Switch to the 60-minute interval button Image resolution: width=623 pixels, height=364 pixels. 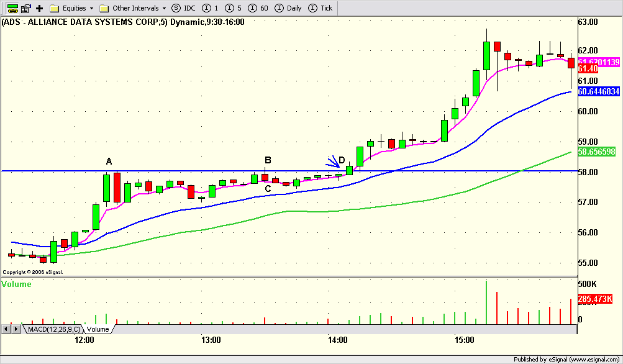pyautogui.click(x=258, y=8)
